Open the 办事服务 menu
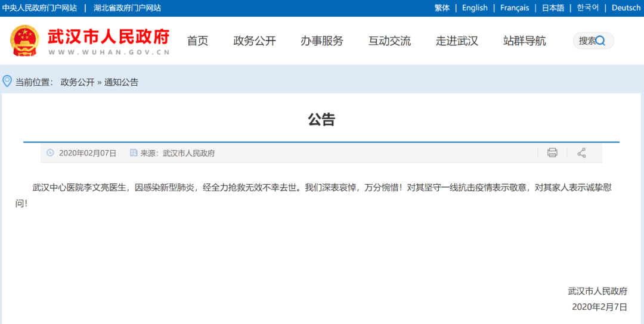The width and height of the screenshot is (644, 324). (x=322, y=40)
